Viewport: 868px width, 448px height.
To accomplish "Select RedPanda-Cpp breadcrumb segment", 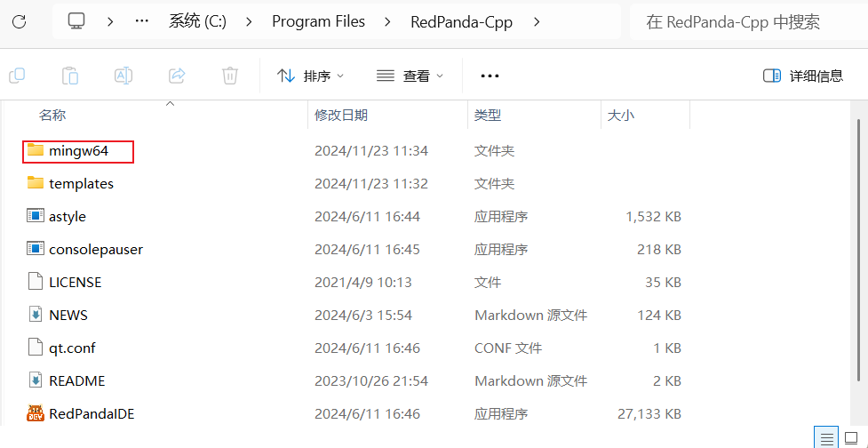I will [461, 21].
